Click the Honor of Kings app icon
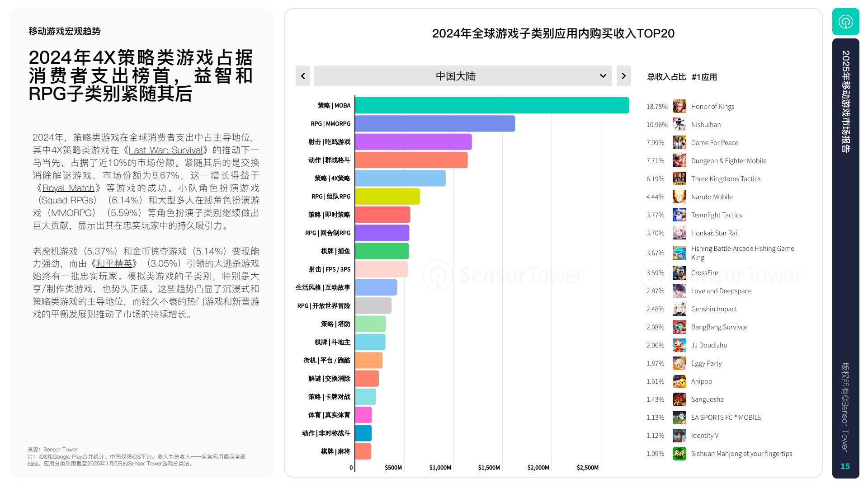The image size is (868, 488). click(x=679, y=106)
